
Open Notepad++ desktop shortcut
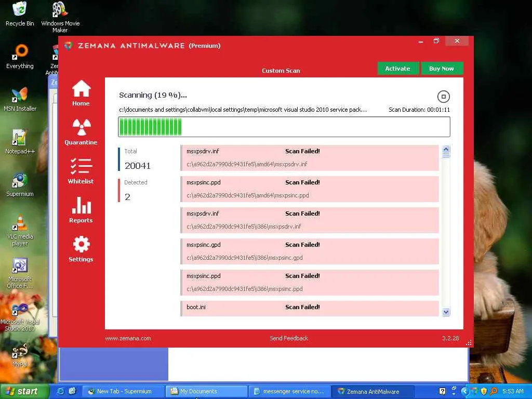(20, 142)
